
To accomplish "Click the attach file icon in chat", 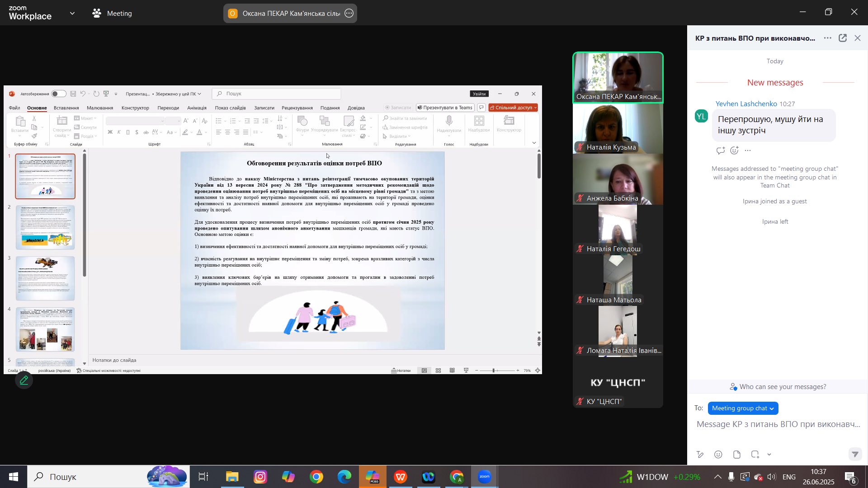I will 737,455.
